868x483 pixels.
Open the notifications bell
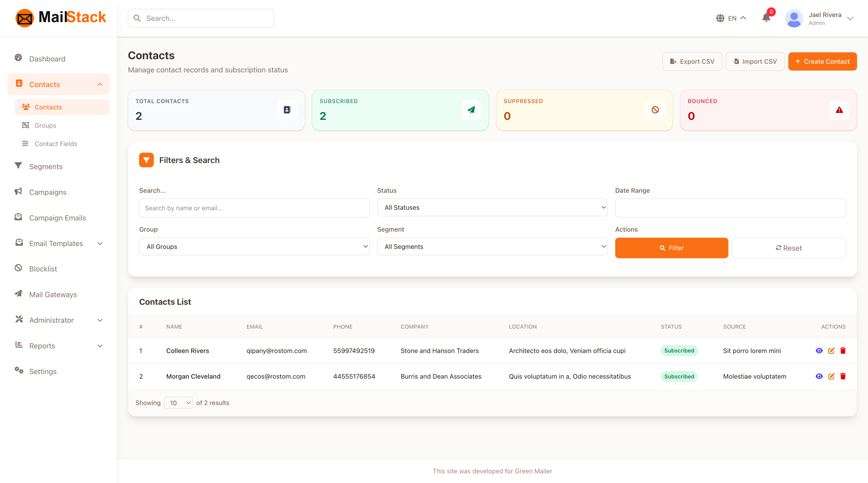point(766,18)
